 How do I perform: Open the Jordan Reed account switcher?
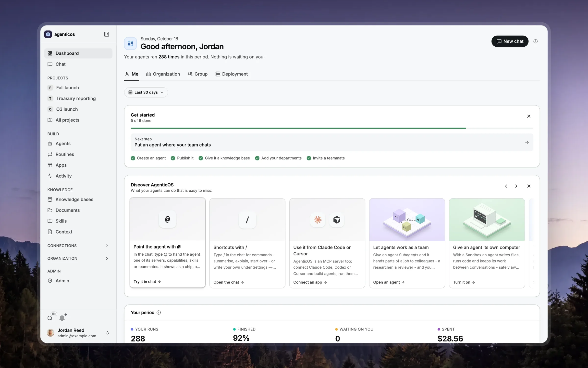pyautogui.click(x=78, y=333)
